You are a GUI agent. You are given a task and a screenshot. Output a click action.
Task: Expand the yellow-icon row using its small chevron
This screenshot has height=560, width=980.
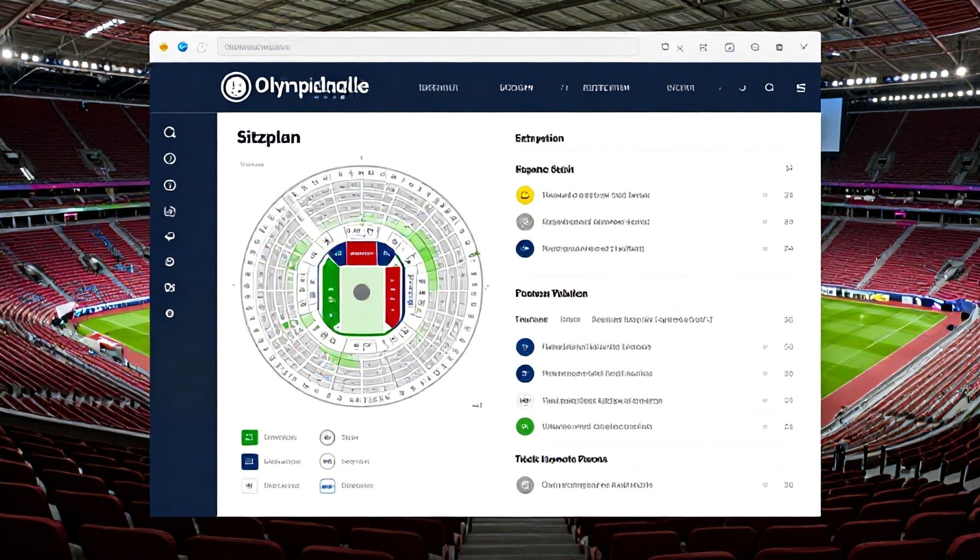coord(765,195)
